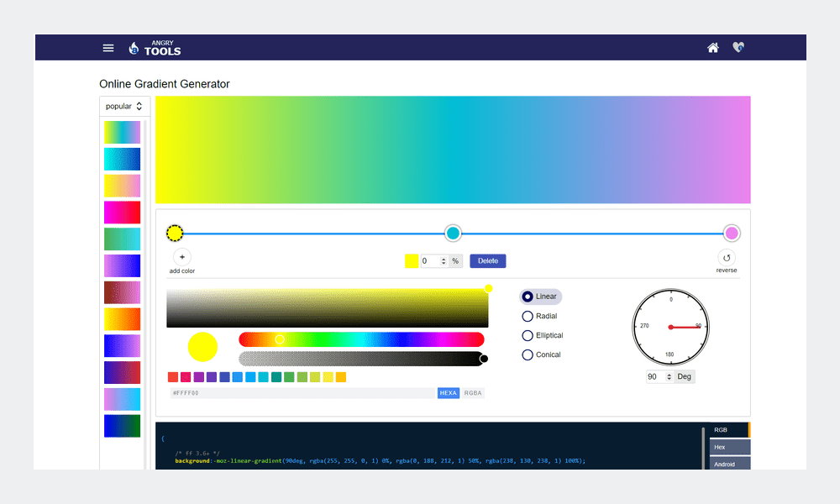This screenshot has width=840, height=504.
Task: Pick the green palette swatch
Action: [289, 377]
